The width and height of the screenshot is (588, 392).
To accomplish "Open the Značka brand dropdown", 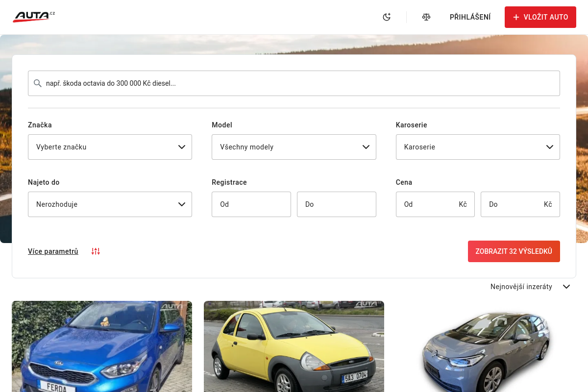I will 110,147.
